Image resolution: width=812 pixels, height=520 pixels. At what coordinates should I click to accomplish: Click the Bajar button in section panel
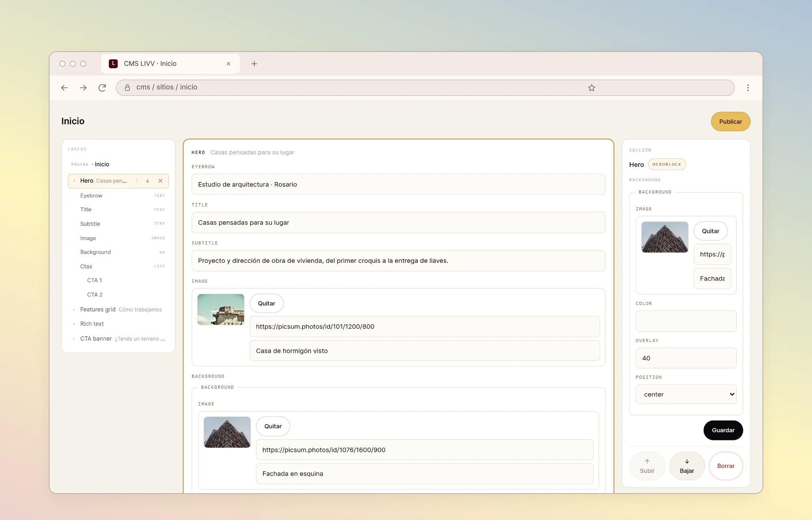coord(687,466)
